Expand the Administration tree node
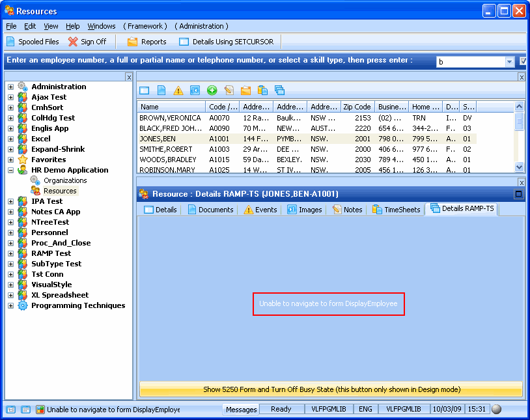The height and width of the screenshot is (420, 530). click(10, 87)
